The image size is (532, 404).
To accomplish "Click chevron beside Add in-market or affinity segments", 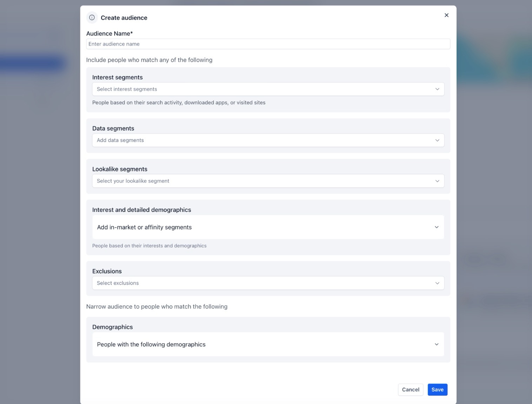I will click(x=437, y=227).
